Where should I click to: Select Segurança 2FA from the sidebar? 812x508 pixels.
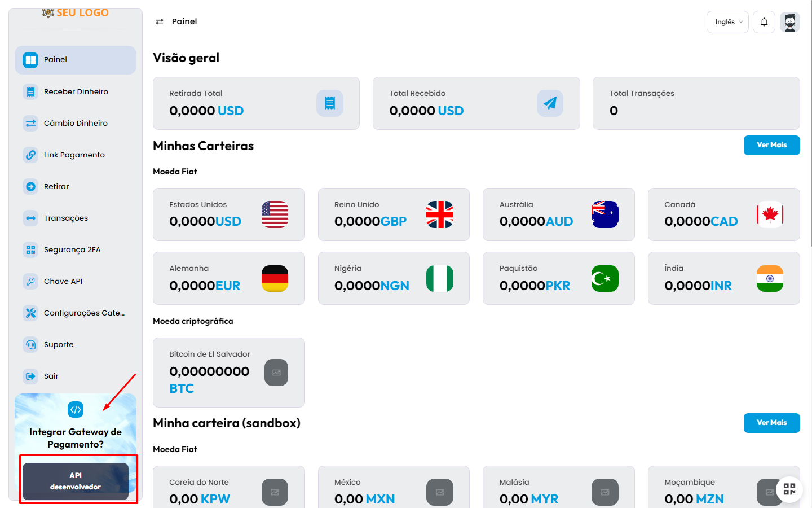point(72,249)
